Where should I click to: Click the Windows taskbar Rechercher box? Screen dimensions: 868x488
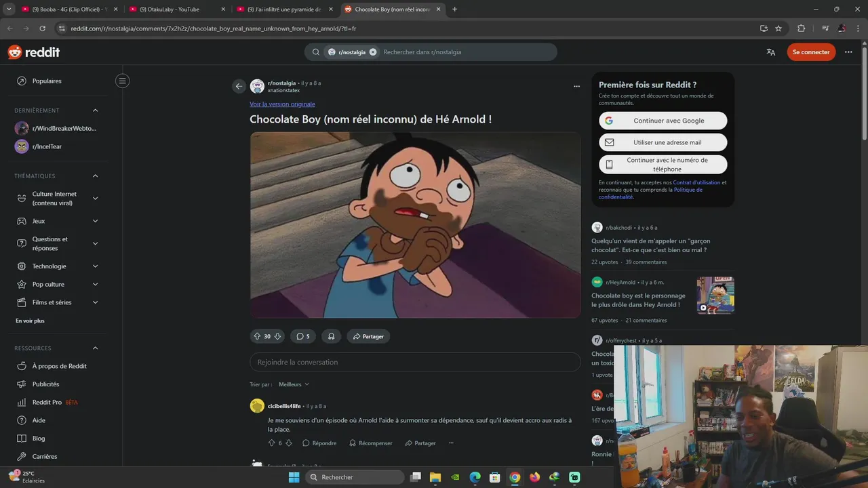click(x=354, y=477)
